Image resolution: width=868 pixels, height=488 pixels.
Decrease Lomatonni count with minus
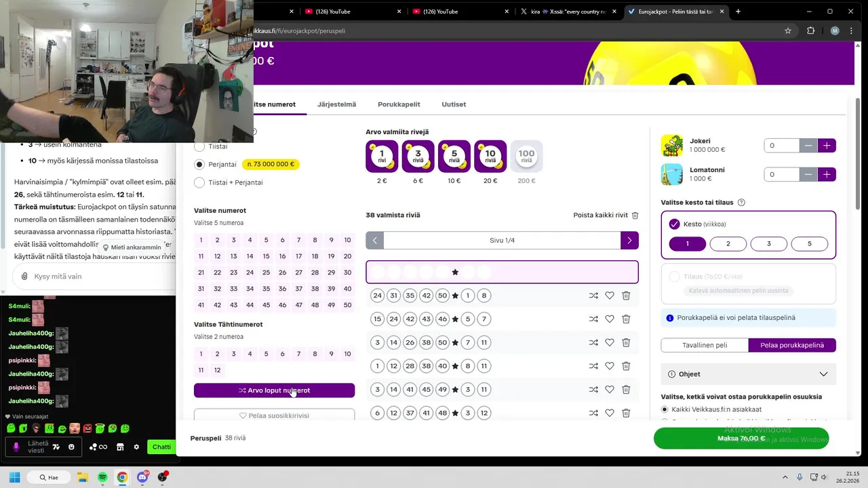[808, 174]
